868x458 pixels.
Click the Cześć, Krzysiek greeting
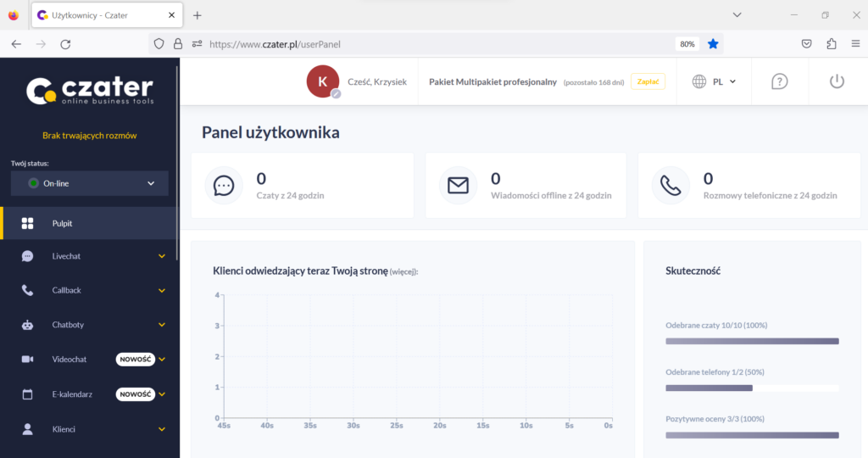tap(377, 82)
